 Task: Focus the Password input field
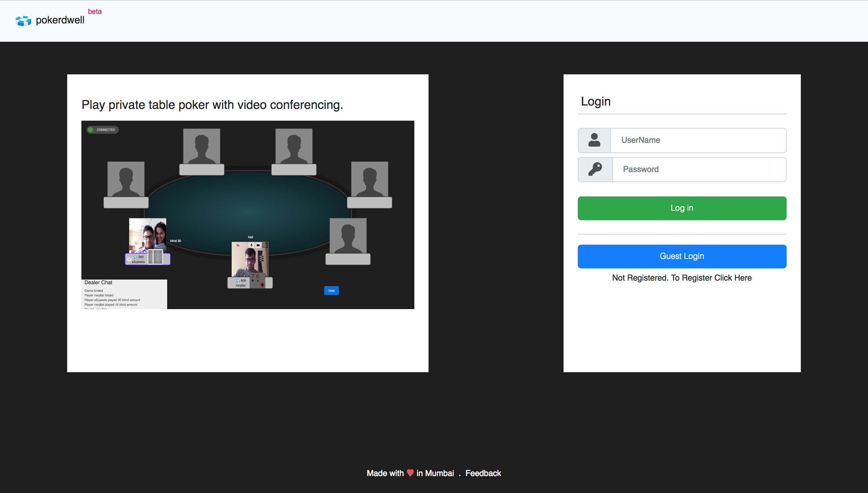699,169
